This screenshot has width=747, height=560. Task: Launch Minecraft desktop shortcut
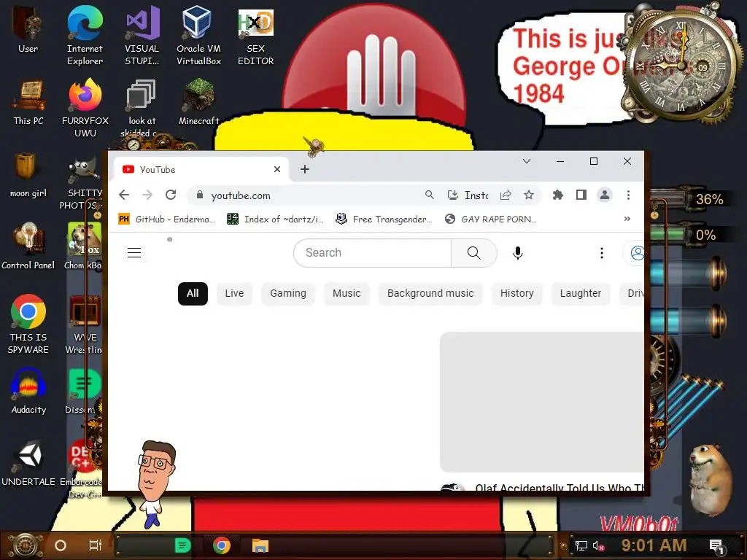[198, 102]
